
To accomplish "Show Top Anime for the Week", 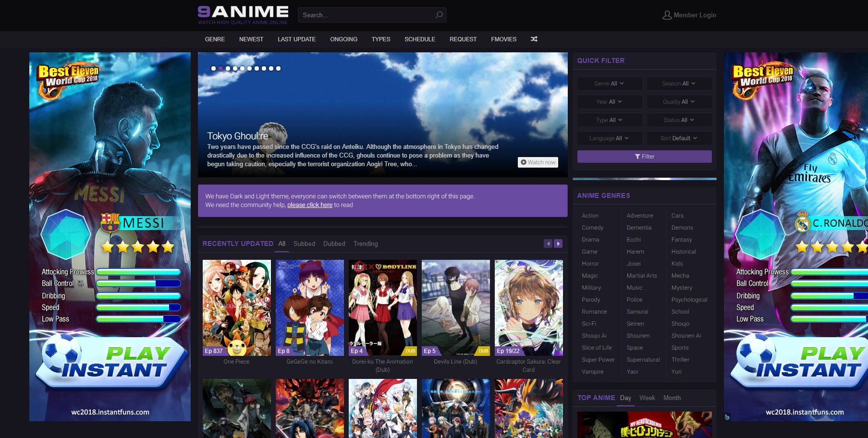I will 647,398.
